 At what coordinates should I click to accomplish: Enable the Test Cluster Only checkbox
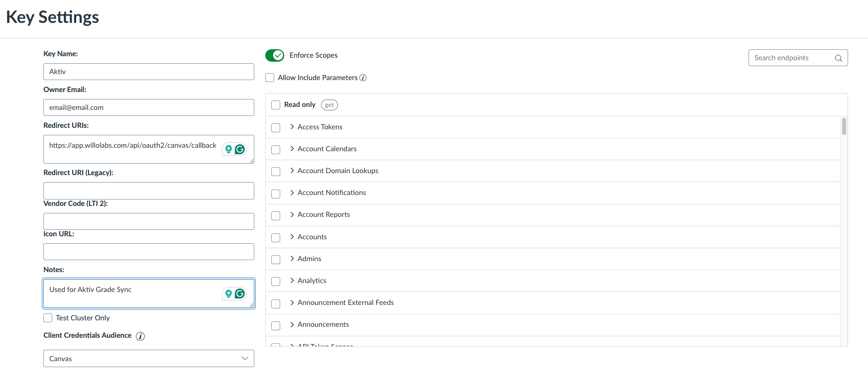click(48, 318)
